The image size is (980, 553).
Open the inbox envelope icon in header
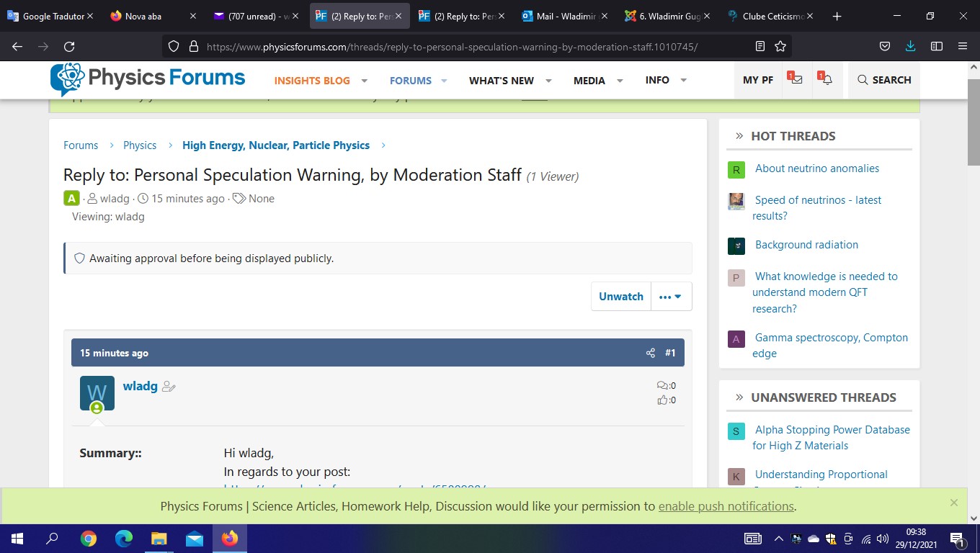pyautogui.click(x=796, y=80)
